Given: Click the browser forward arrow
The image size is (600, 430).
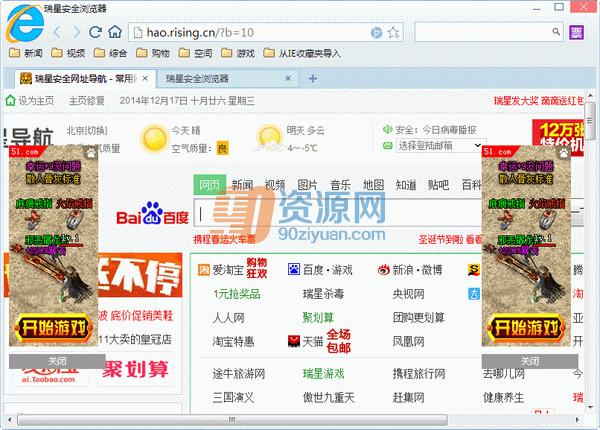Looking at the screenshot, I should (x=77, y=32).
